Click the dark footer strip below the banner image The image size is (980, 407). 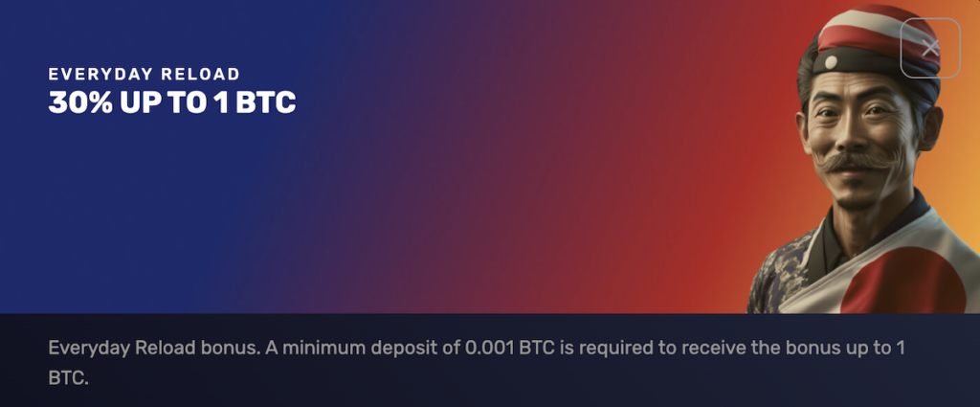[x=490, y=360]
